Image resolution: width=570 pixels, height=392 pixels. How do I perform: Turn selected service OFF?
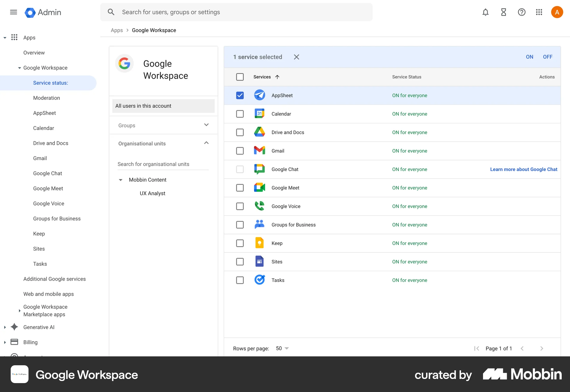click(547, 57)
